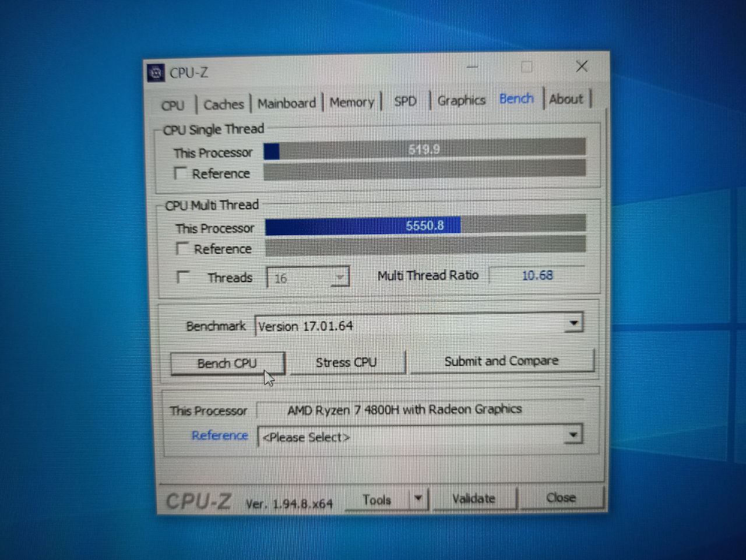Screen dimensions: 746x560
Task: Open the Caches tab
Action: click(x=223, y=105)
